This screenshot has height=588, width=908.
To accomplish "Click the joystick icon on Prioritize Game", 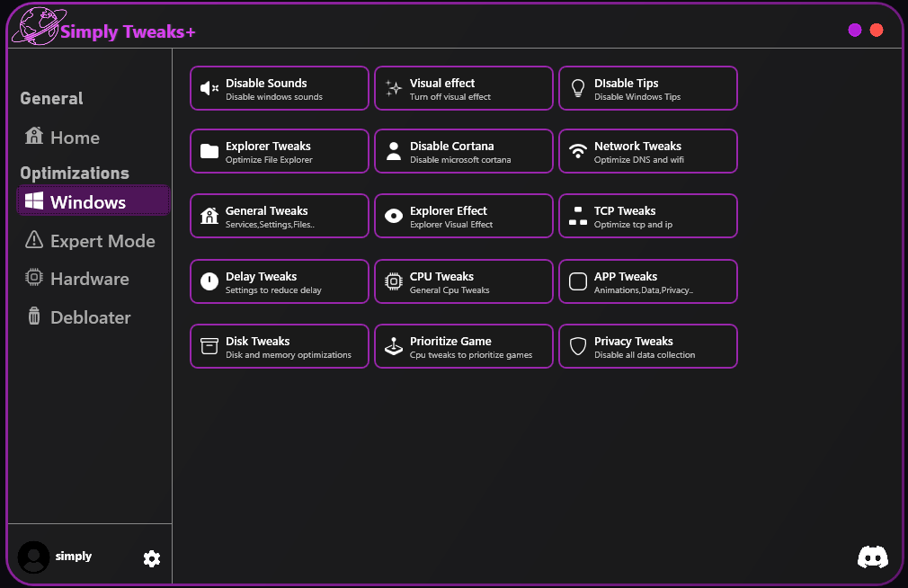I will tap(392, 346).
